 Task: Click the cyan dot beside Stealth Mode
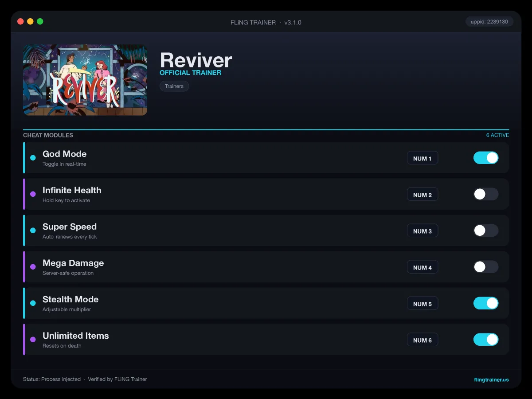[x=33, y=303]
